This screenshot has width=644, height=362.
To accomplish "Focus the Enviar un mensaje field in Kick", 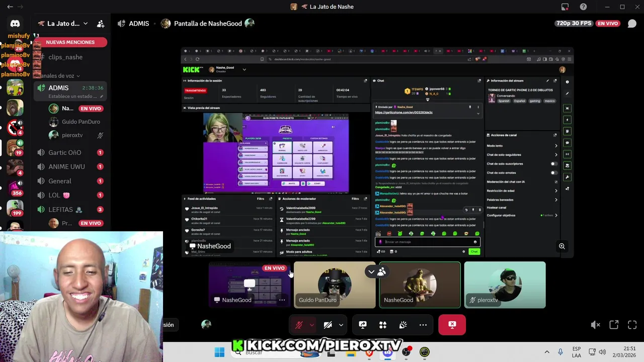I will click(x=427, y=242).
